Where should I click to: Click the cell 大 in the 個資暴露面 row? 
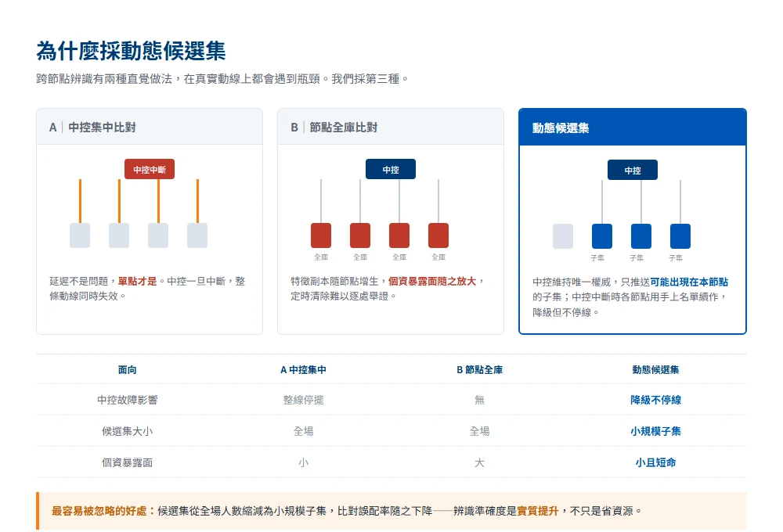pos(479,462)
